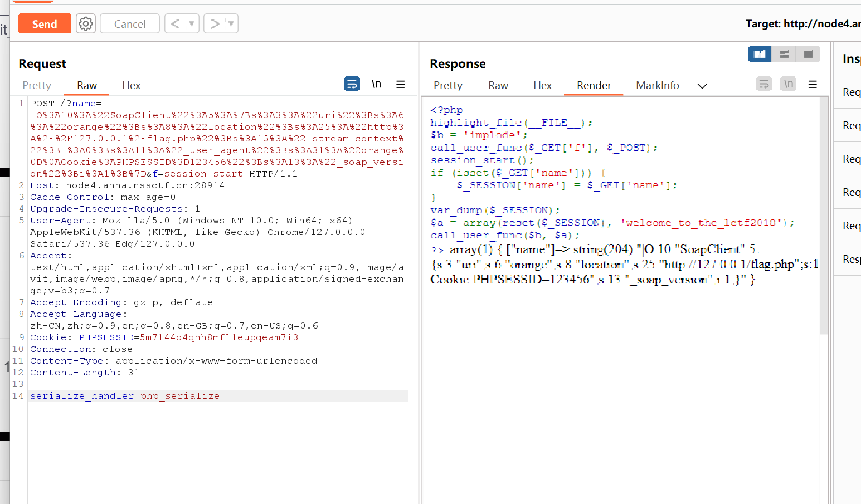Go to next request with forward arrow

click(x=215, y=23)
